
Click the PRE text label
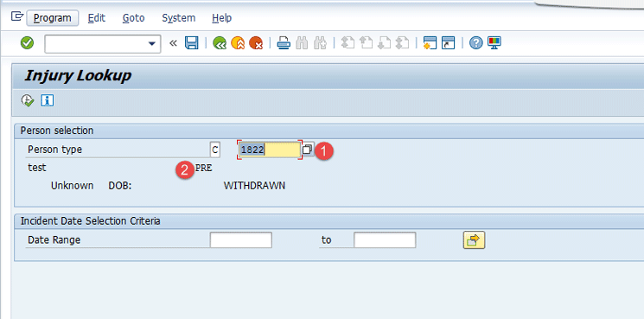(204, 168)
